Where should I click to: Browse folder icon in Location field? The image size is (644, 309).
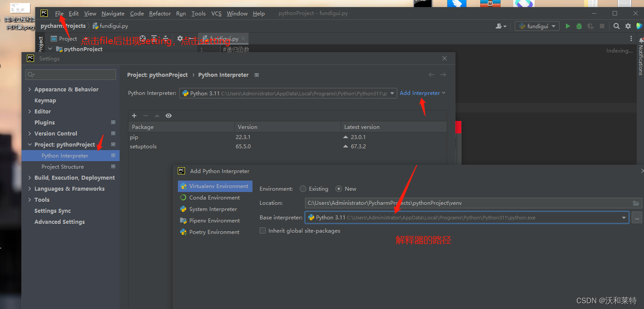[x=636, y=203]
